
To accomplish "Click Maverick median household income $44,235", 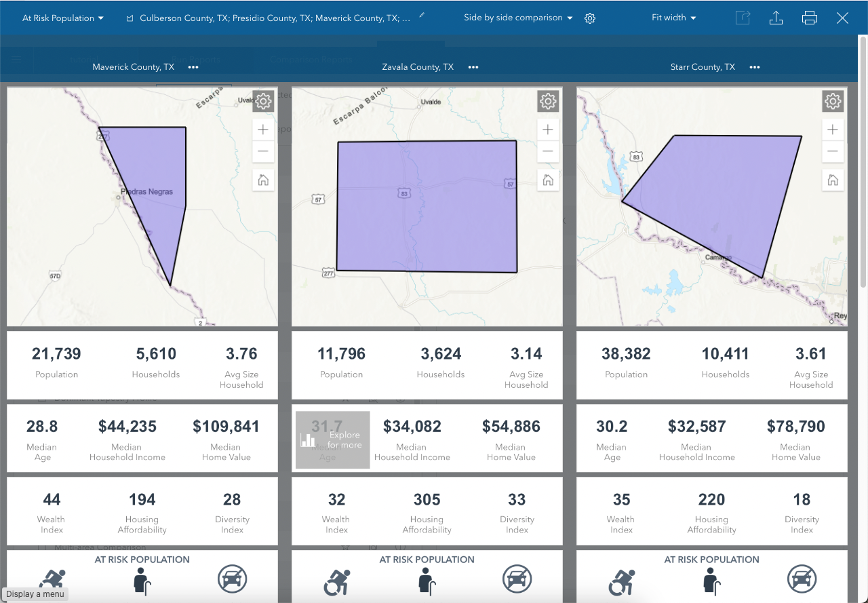I will click(127, 427).
